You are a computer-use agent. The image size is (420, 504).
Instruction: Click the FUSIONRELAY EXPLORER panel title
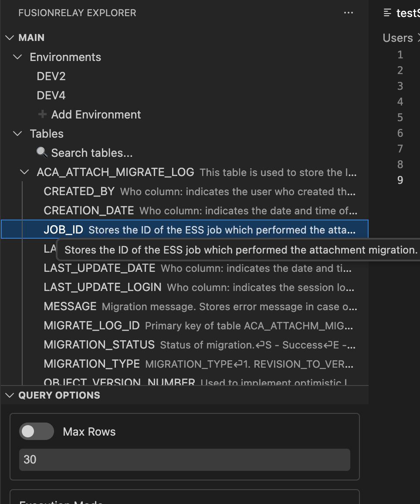coord(77,13)
